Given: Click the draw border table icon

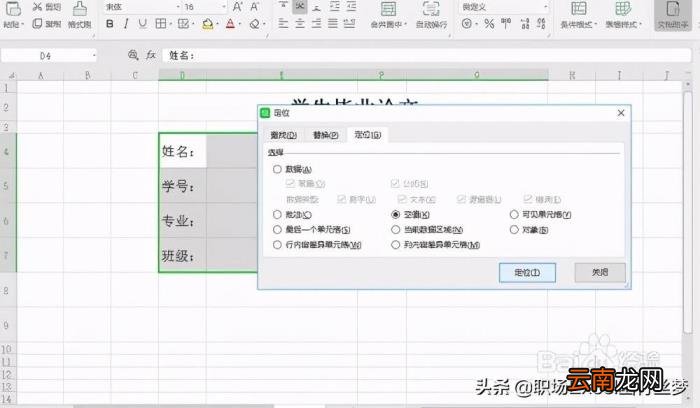Looking at the screenshot, I should [183, 24].
